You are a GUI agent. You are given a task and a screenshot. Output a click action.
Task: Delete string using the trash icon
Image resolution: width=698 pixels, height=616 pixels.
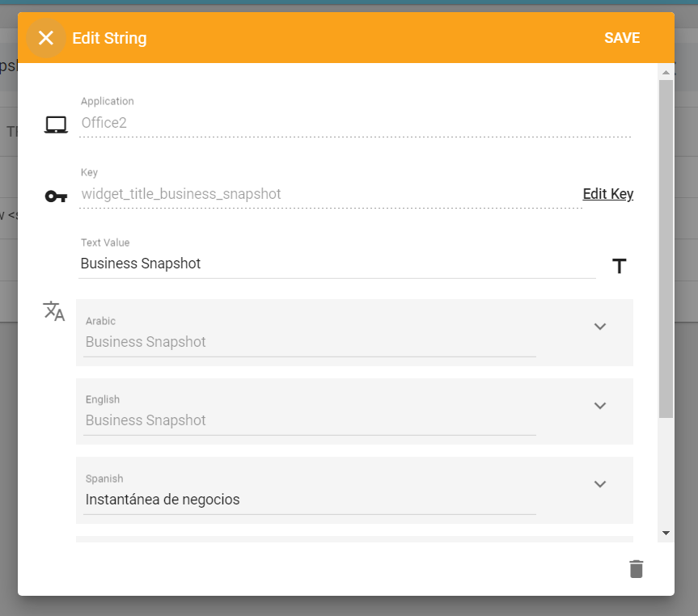pyautogui.click(x=637, y=569)
